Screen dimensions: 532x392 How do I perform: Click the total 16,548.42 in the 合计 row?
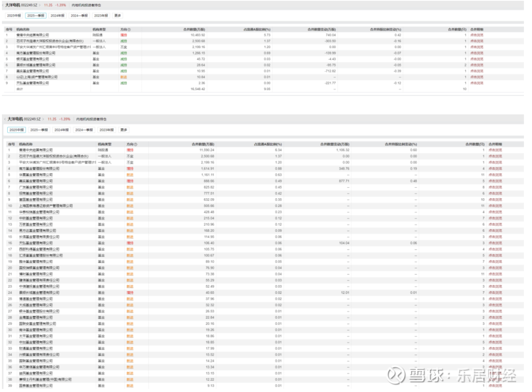[198, 89]
